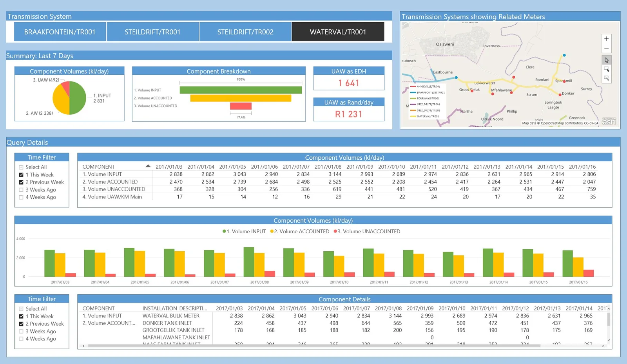Click the esri logo on the map
627x364 pixels.
click(x=609, y=121)
